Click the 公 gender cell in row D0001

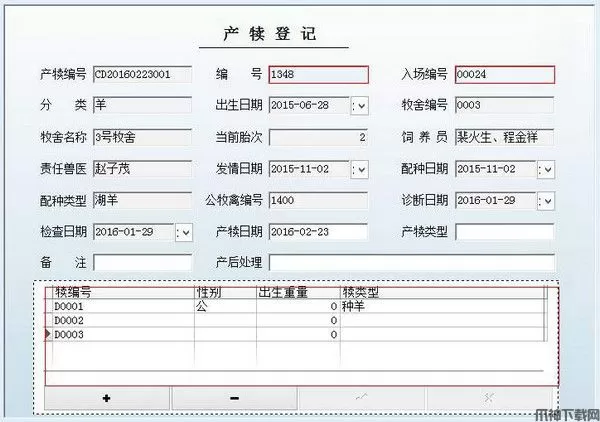click(225, 306)
